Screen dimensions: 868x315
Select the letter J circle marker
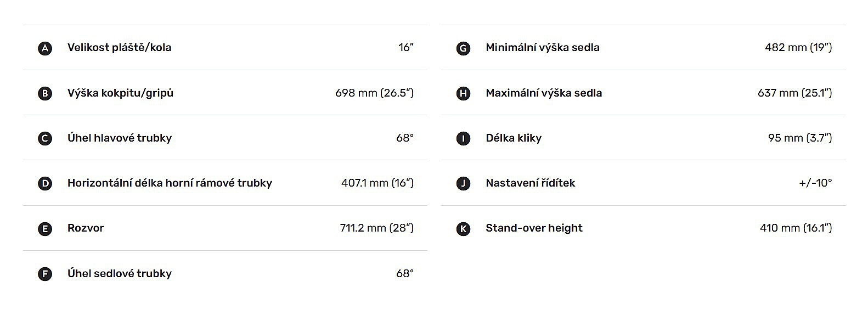[x=463, y=183]
